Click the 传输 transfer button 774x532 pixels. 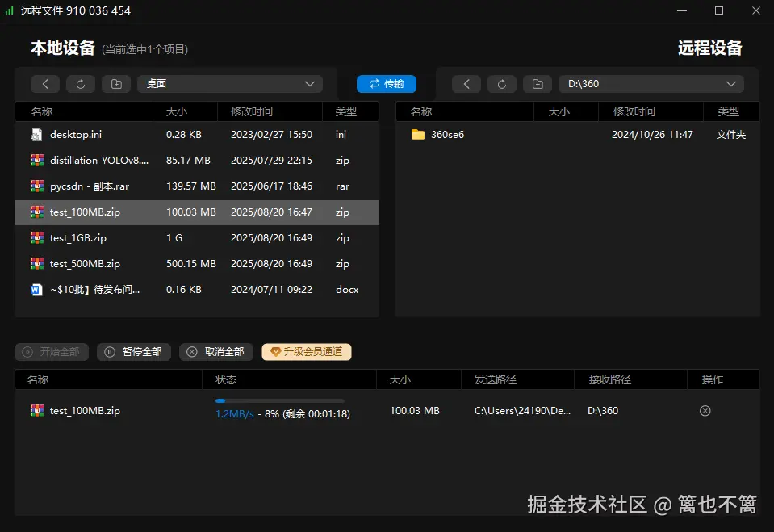click(x=386, y=83)
